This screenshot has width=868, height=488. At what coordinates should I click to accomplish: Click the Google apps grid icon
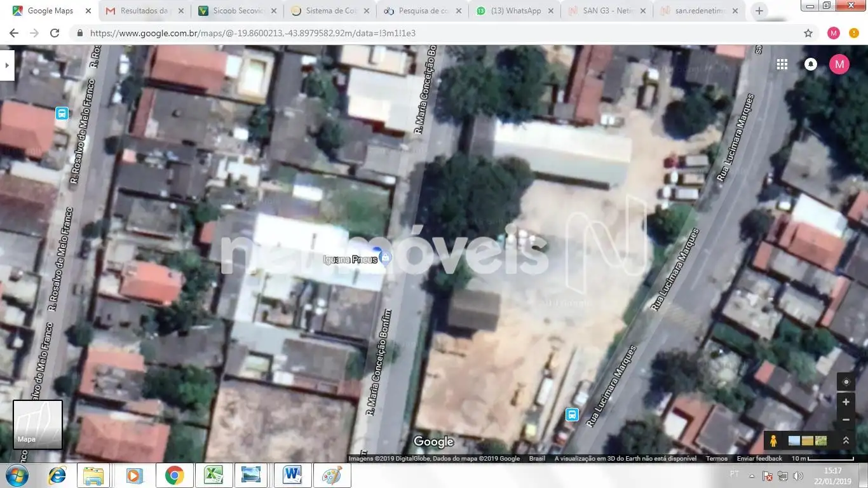(782, 64)
